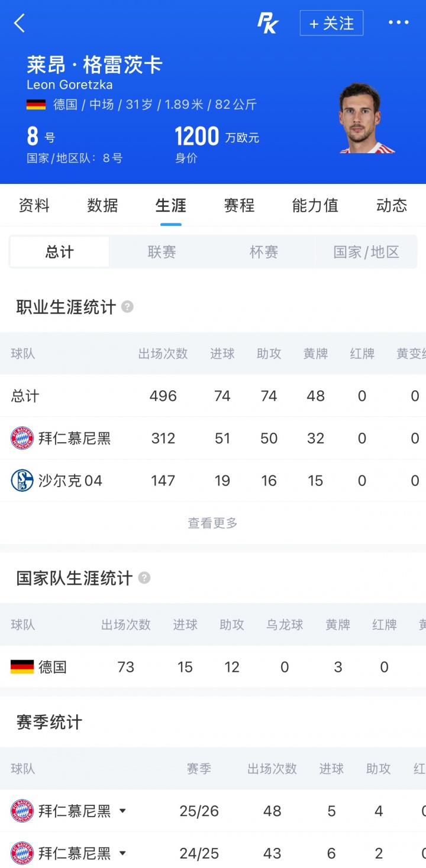Open the PK comparison icon
426x868 pixels.
[x=267, y=23]
